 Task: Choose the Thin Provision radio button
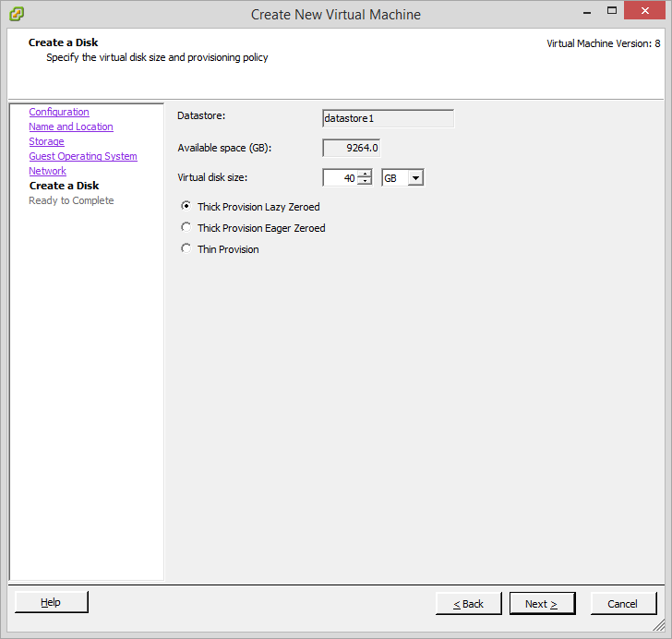click(x=187, y=249)
